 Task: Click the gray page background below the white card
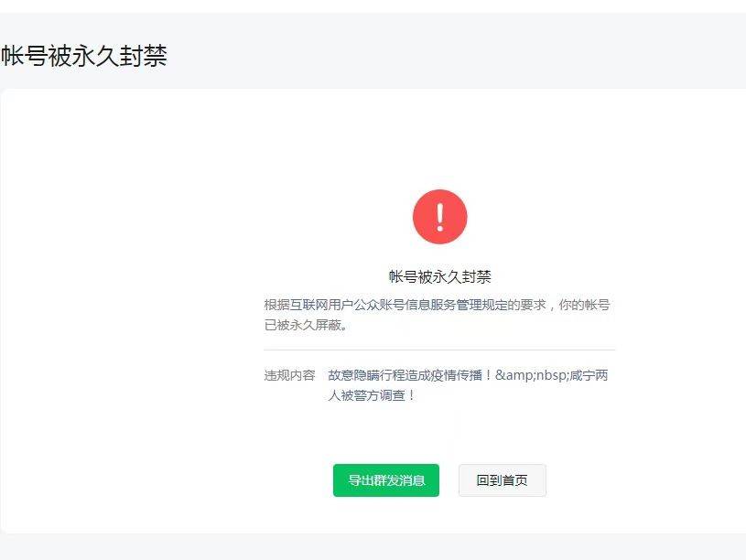(x=373, y=547)
